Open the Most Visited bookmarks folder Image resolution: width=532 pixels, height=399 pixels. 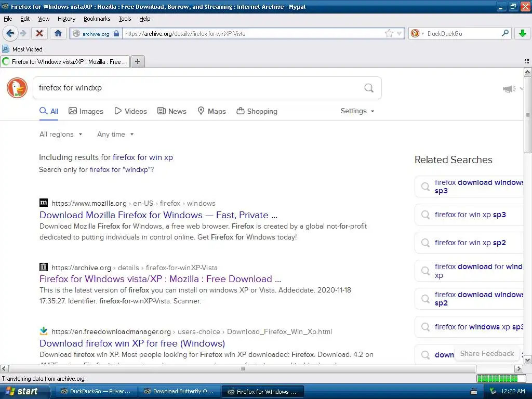tap(22, 49)
